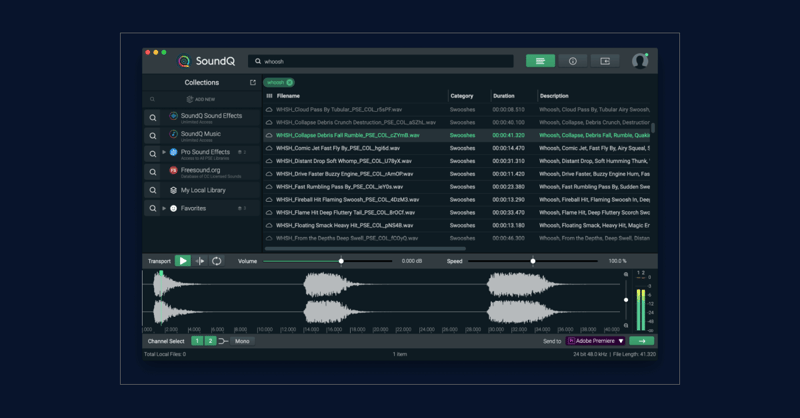Toggle the side panel layout button

click(x=605, y=61)
